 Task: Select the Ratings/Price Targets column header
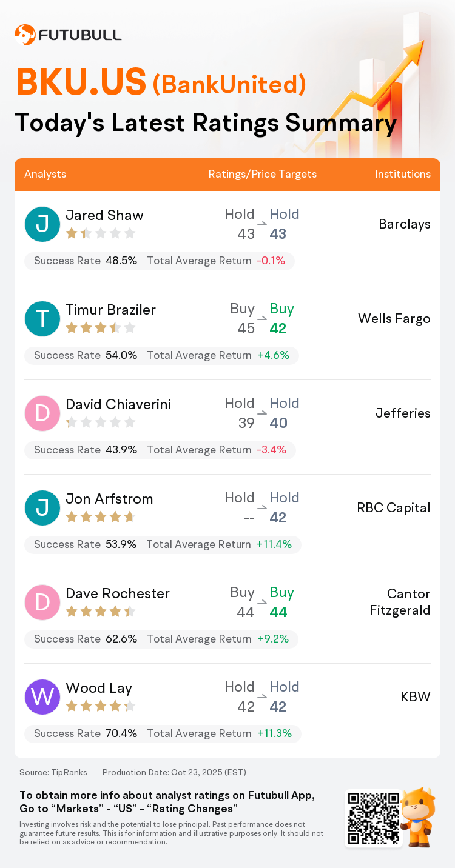(263, 174)
